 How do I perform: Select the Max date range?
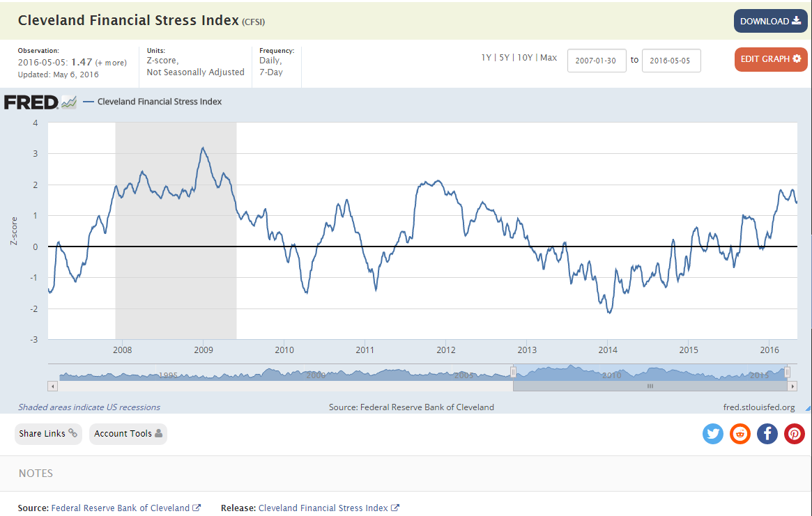click(549, 57)
